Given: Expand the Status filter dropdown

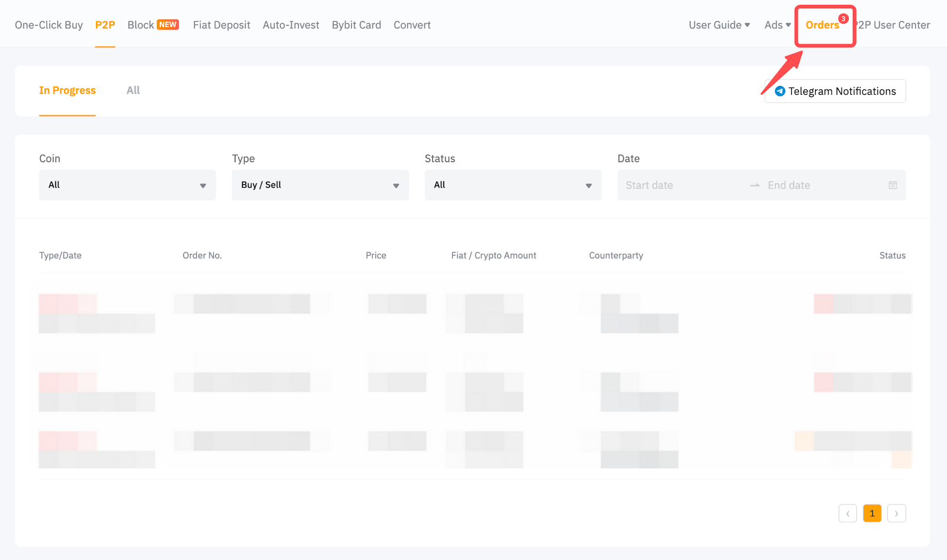Looking at the screenshot, I should pos(513,185).
